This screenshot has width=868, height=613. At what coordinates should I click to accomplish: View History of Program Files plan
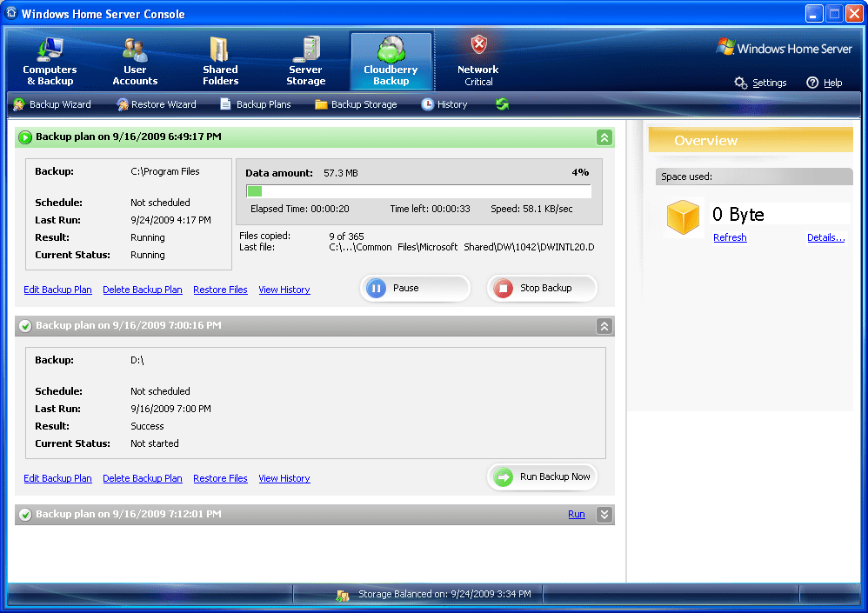pyautogui.click(x=284, y=290)
